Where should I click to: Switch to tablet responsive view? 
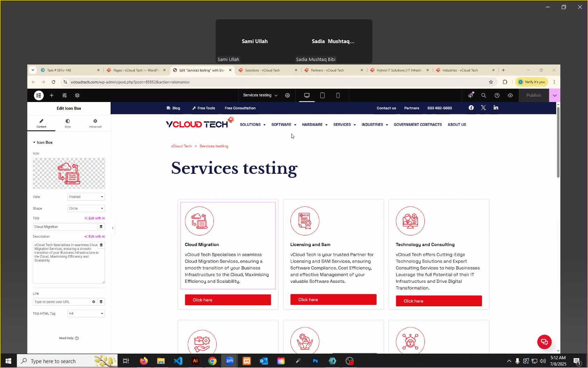coord(322,95)
